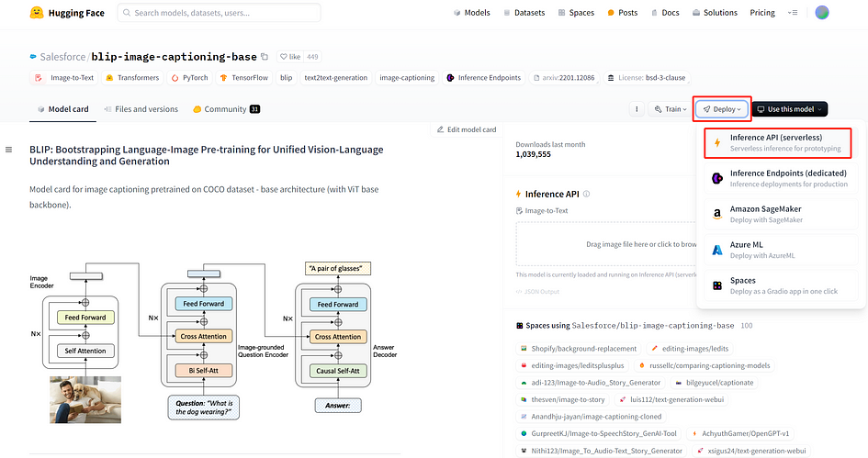Open Nithi123/Image_To_Audio-Text_Story_Generator space
Image resolution: width=868 pixels, height=458 pixels.
tap(602, 451)
